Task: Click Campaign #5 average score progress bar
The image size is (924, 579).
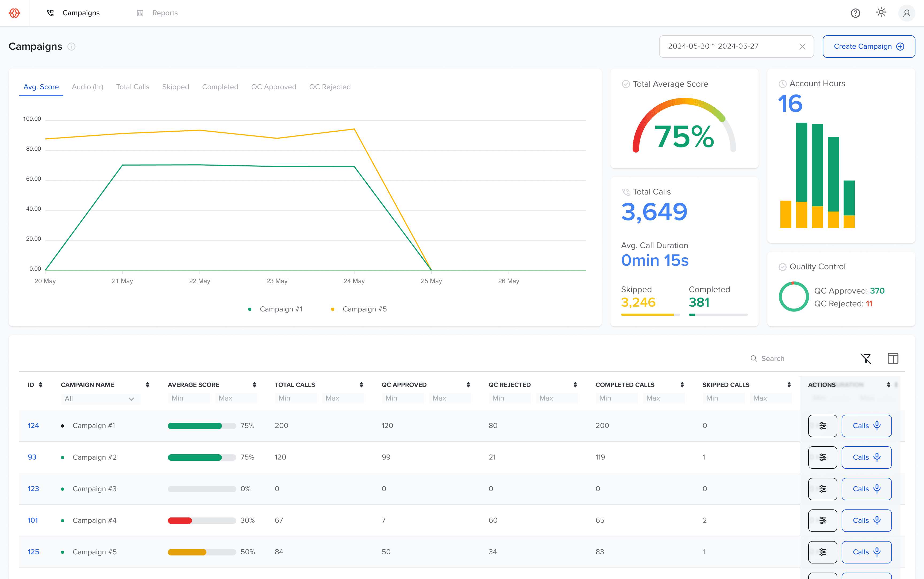Action: (202, 552)
